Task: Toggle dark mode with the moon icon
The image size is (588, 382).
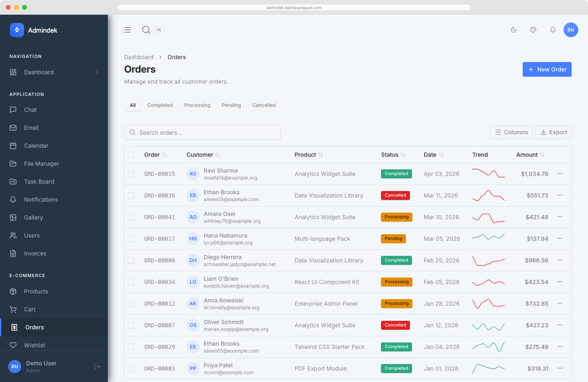Action: (514, 30)
